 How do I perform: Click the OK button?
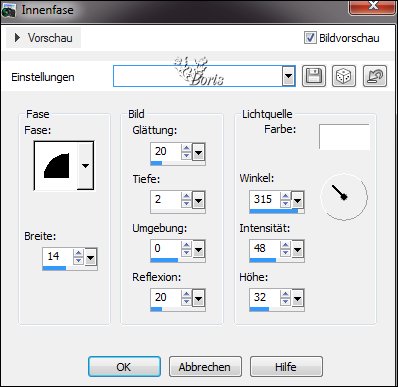(x=124, y=367)
